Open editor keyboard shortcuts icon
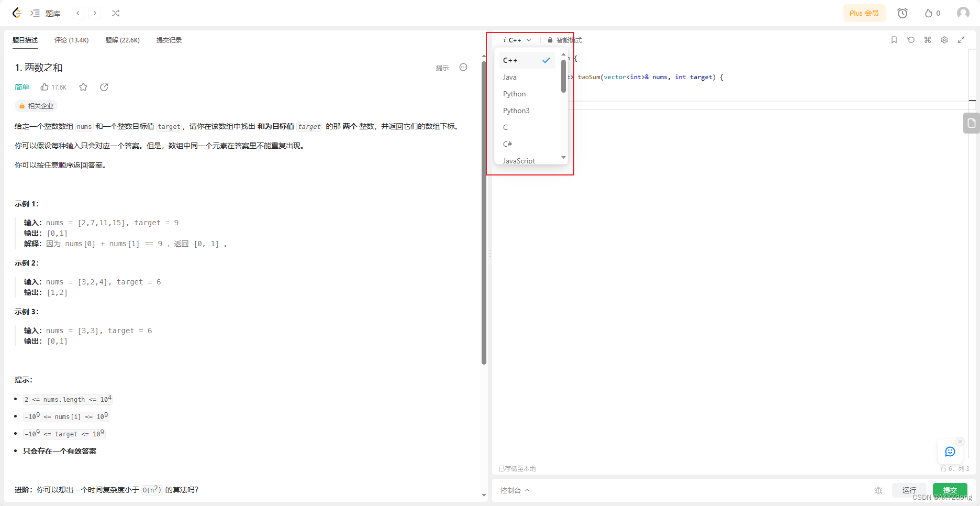980x506 pixels. point(928,40)
